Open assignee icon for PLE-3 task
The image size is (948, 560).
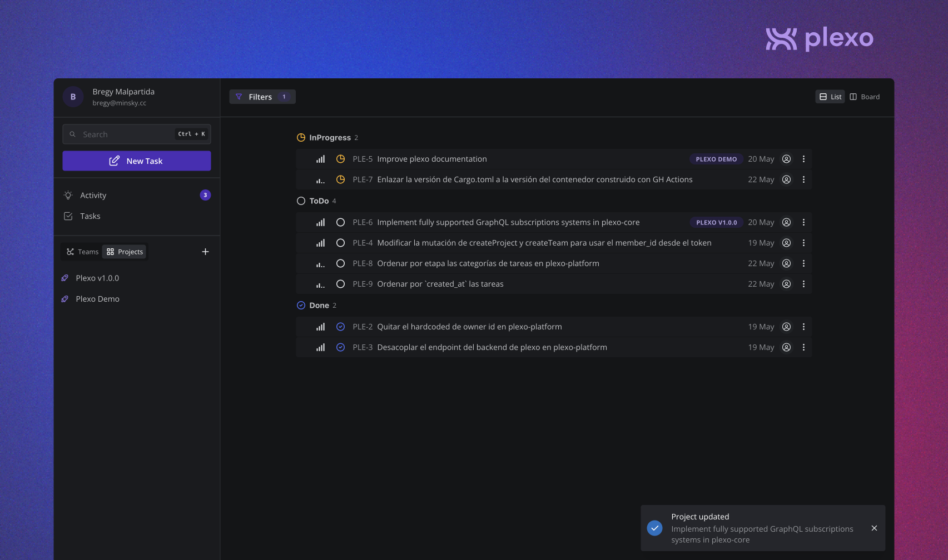tap(786, 347)
